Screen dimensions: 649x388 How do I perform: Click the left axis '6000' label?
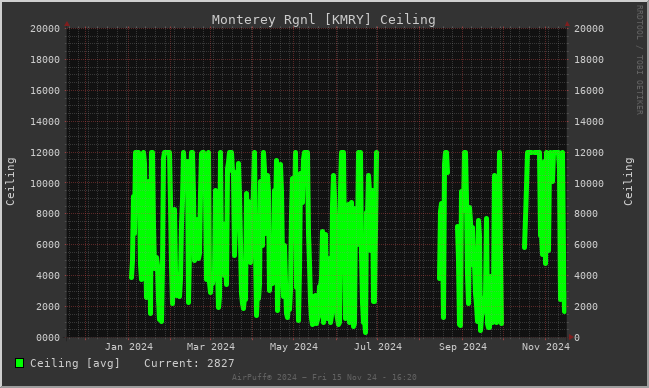(x=48, y=245)
